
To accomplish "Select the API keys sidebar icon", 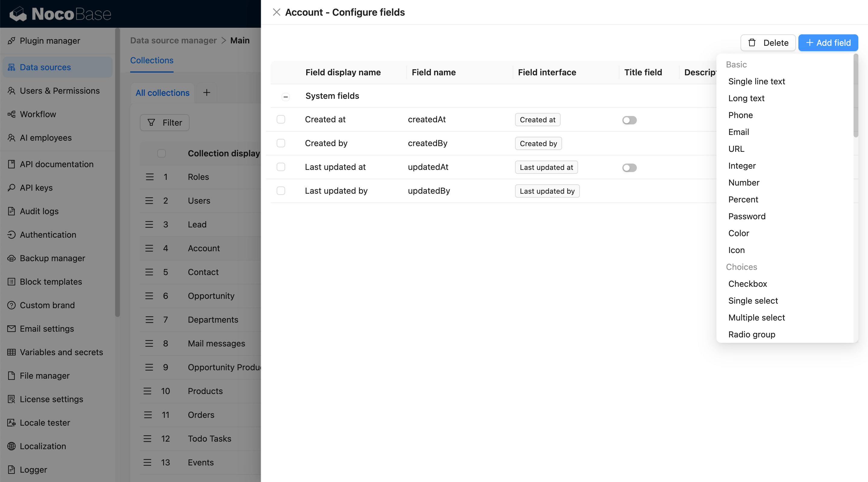I will click(x=11, y=188).
